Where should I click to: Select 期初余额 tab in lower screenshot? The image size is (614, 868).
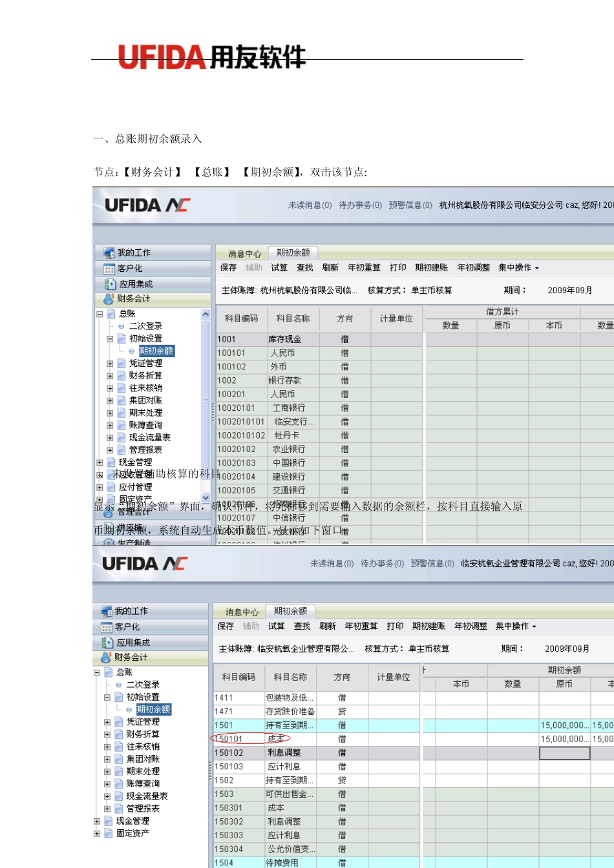290,611
